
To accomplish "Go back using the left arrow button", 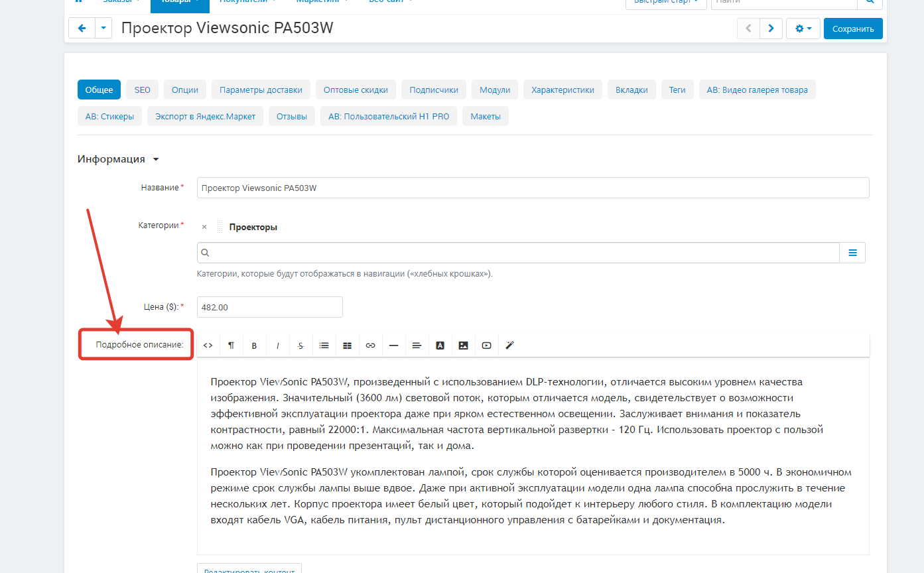I will [82, 29].
